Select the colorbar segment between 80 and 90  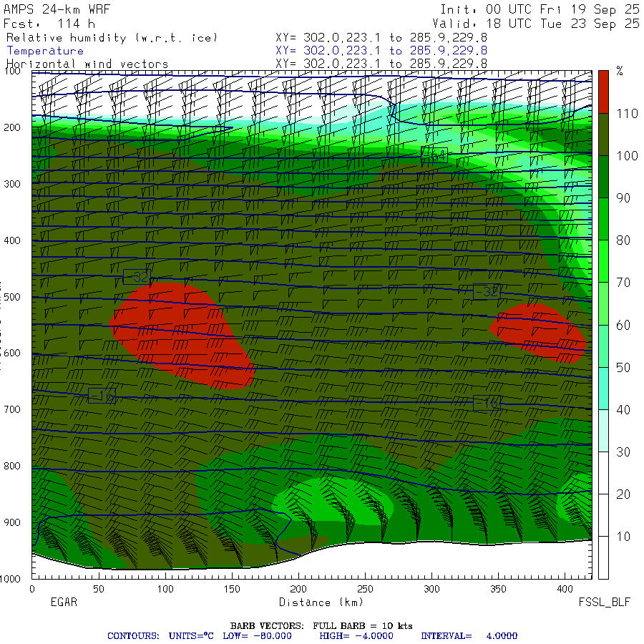(603, 219)
